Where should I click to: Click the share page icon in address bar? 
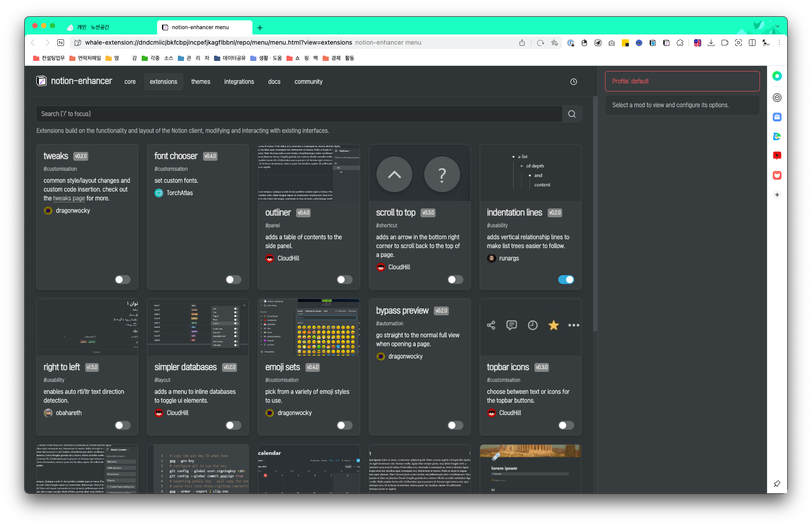click(x=522, y=43)
